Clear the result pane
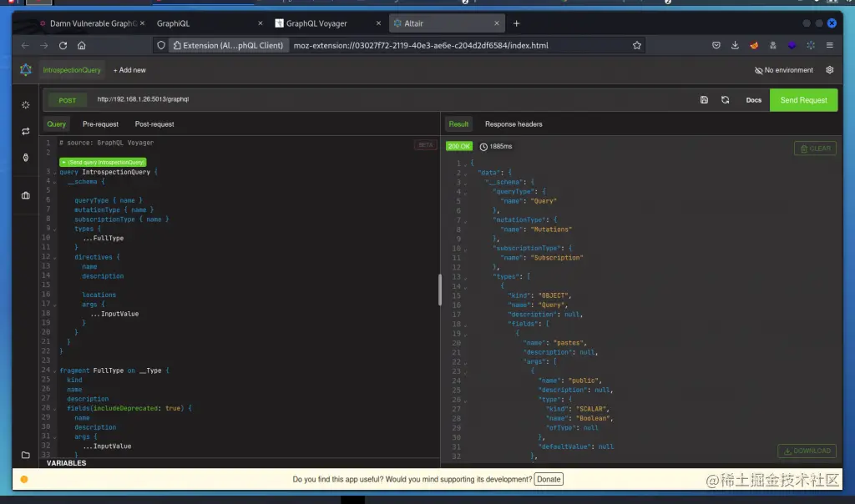The width and height of the screenshot is (855, 504). 815,149
